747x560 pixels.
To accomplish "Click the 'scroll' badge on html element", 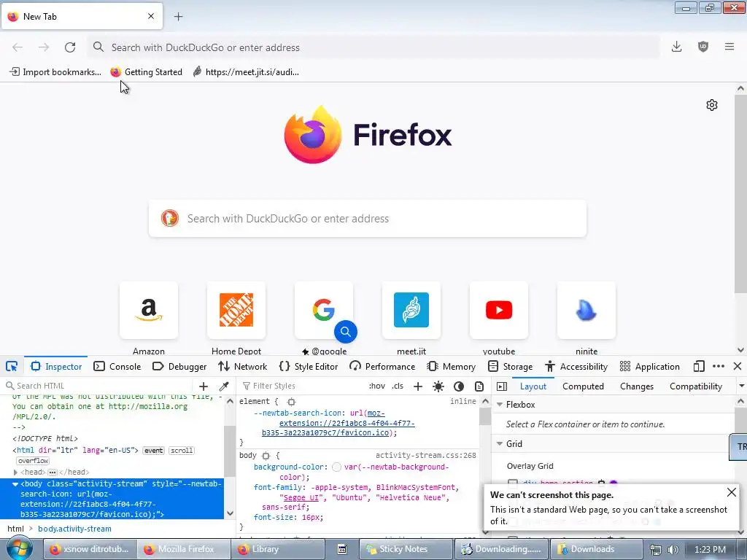I will pyautogui.click(x=182, y=451).
